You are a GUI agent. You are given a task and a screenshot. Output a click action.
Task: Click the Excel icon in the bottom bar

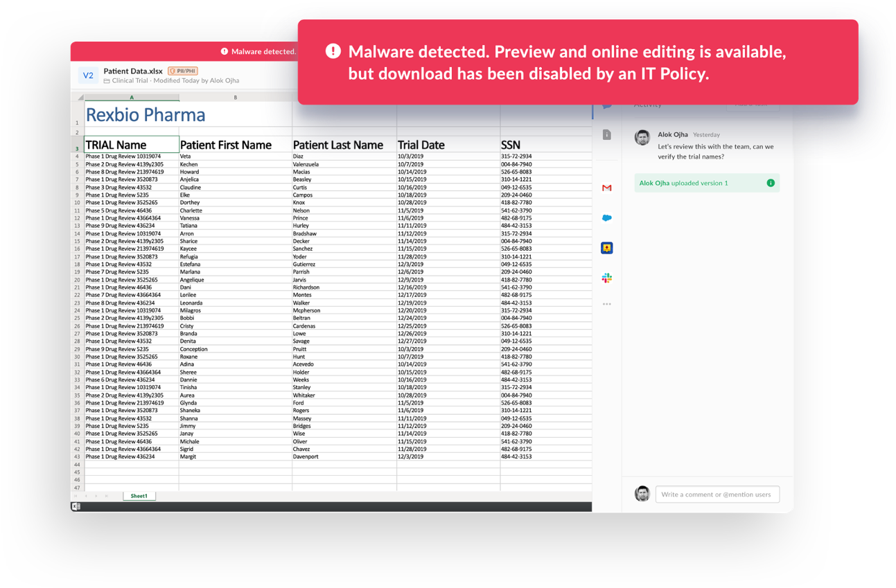pos(76,507)
